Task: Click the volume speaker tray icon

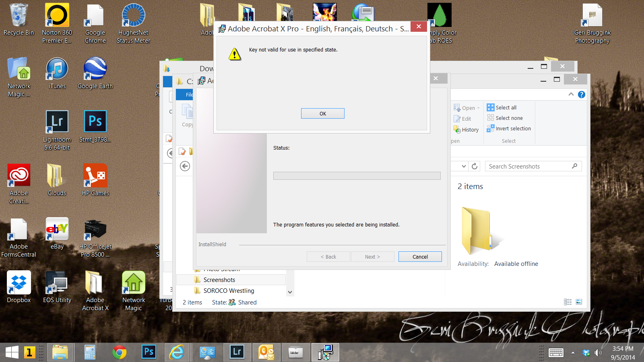Action: (x=598, y=353)
